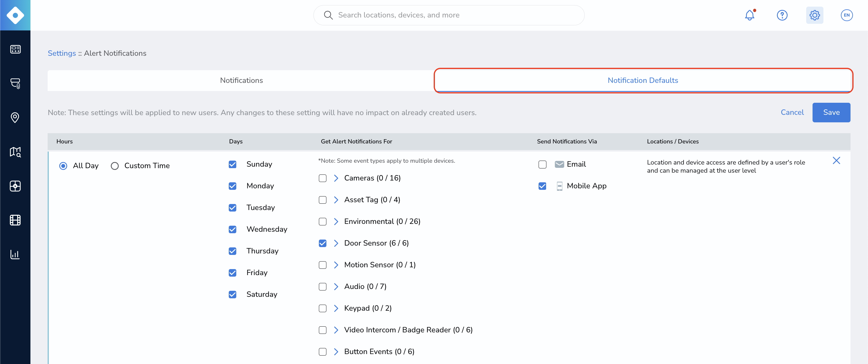Click the Days column header

[x=236, y=142]
